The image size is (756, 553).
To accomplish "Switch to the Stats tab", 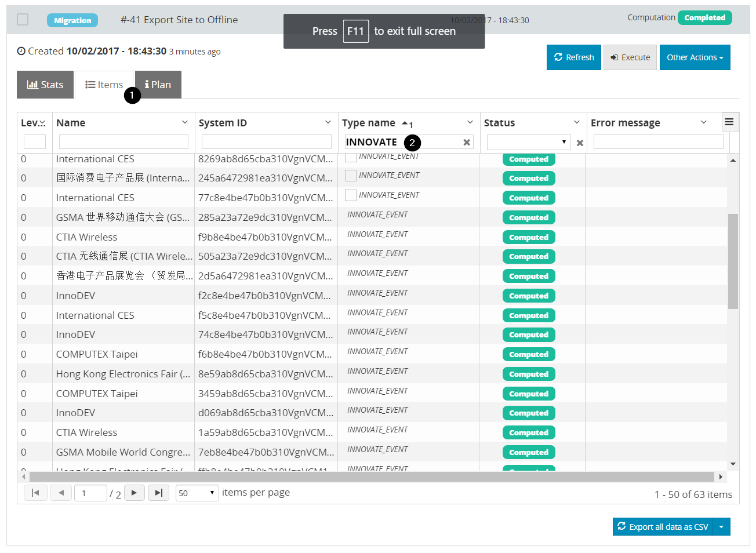I will [45, 85].
